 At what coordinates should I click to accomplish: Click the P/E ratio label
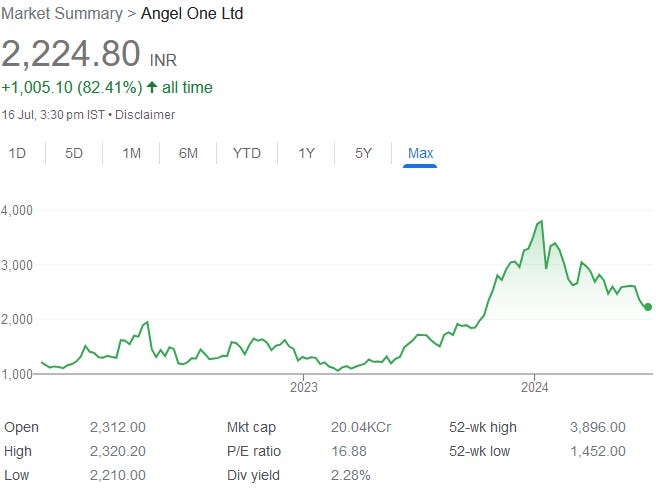tap(254, 451)
